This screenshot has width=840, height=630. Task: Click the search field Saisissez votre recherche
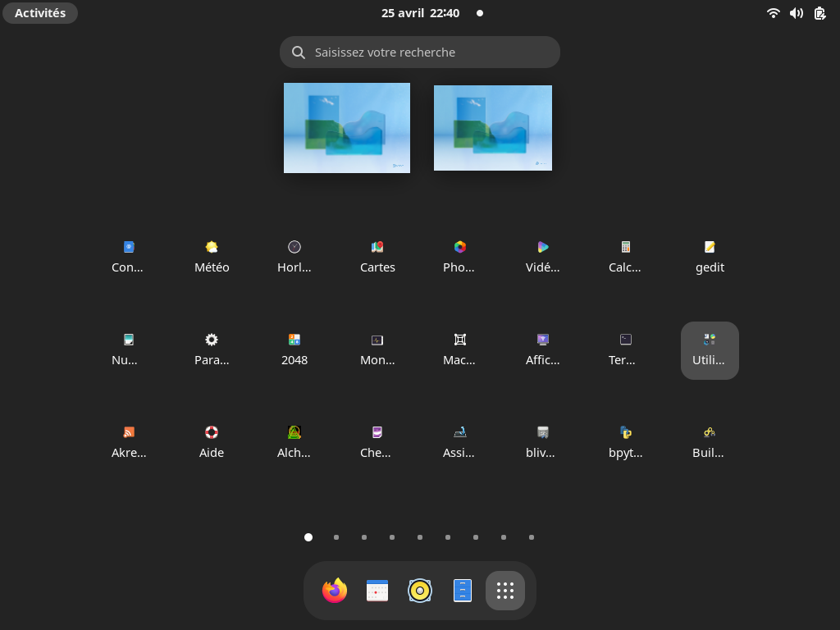click(419, 52)
